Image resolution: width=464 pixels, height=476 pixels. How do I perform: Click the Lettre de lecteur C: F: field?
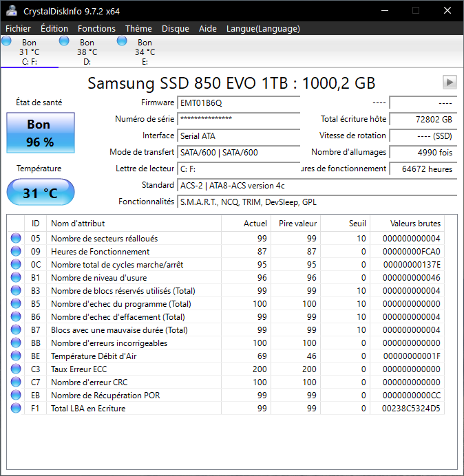coord(238,169)
